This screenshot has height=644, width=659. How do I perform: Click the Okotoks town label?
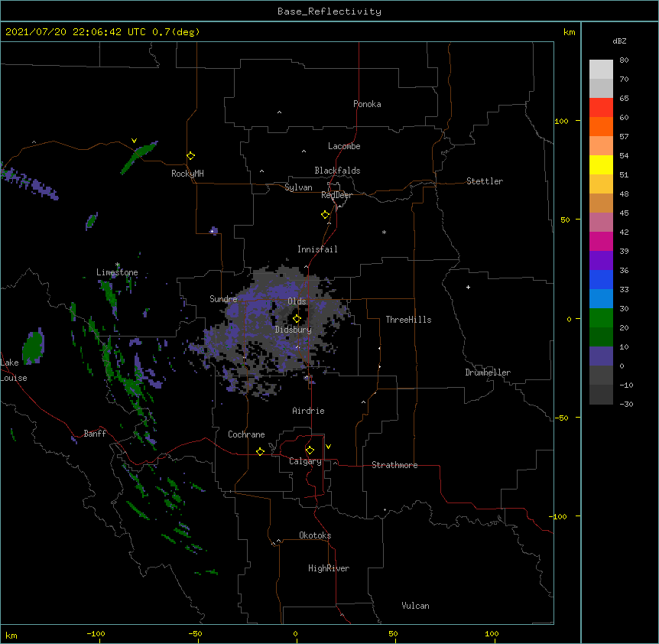[315, 535]
